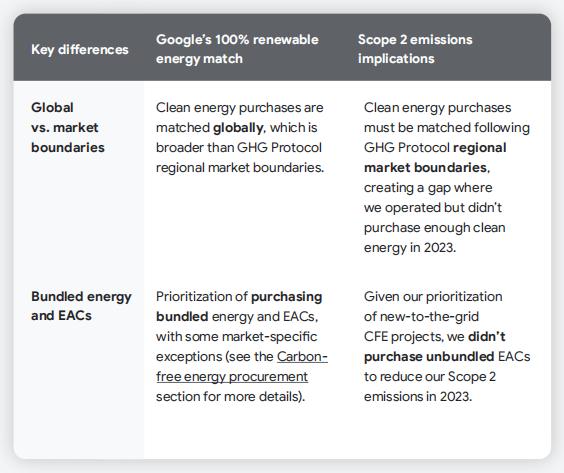Select the Global vs. market boundaries row label
564x473 pixels.
click(68, 127)
